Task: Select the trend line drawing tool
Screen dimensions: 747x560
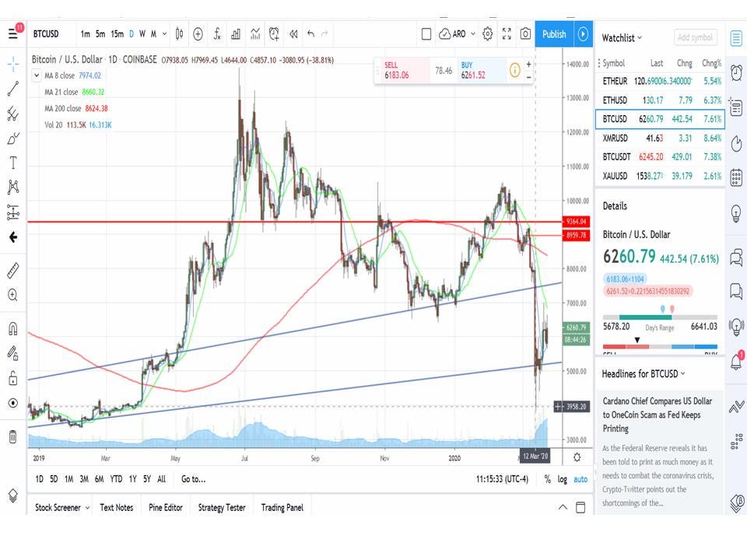Action: click(13, 89)
